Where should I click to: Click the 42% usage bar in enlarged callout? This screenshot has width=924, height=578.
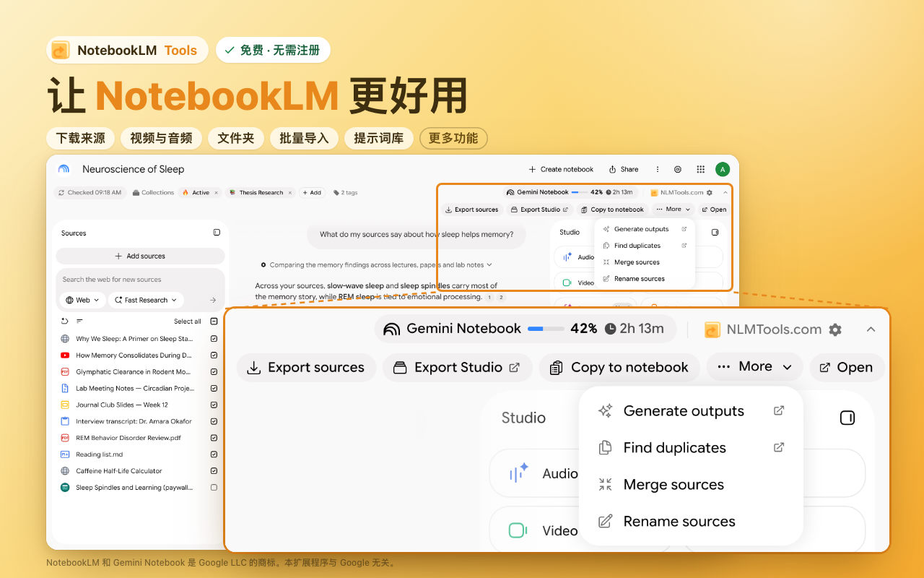pyautogui.click(x=546, y=329)
